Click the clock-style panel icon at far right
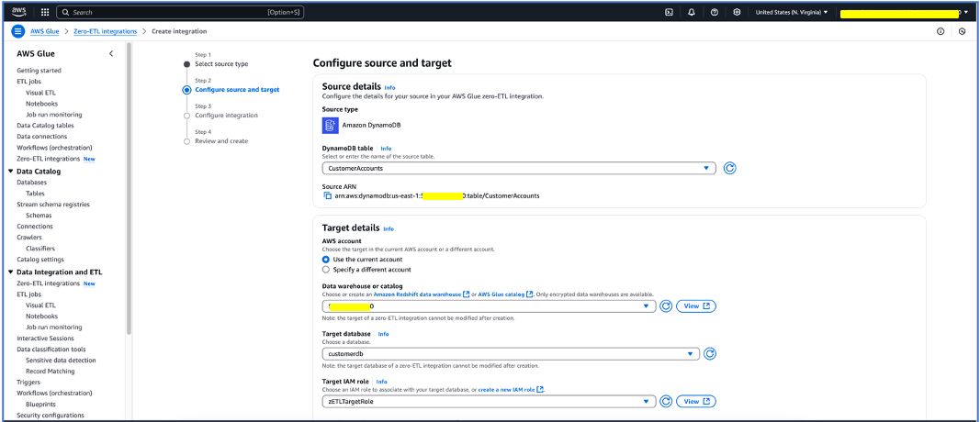Image resolution: width=980 pixels, height=422 pixels. point(962,31)
